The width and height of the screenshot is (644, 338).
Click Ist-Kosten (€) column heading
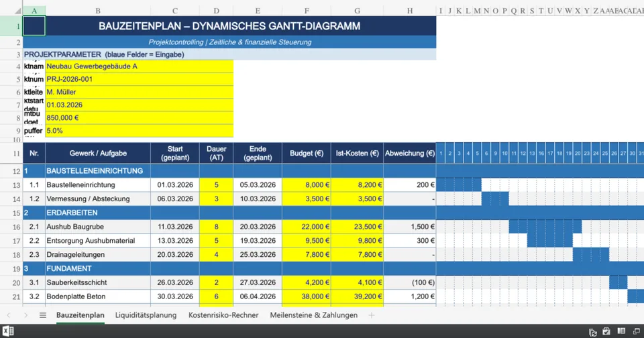pyautogui.click(x=358, y=153)
